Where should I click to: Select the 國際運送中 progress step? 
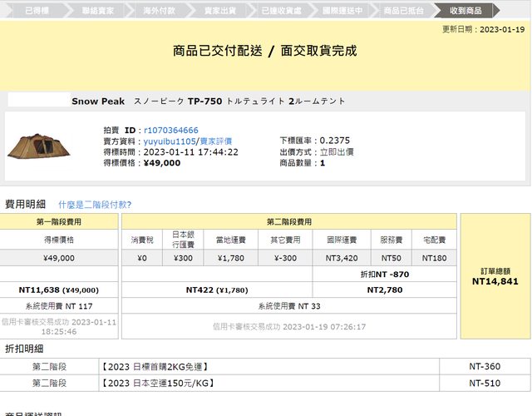[x=342, y=11]
